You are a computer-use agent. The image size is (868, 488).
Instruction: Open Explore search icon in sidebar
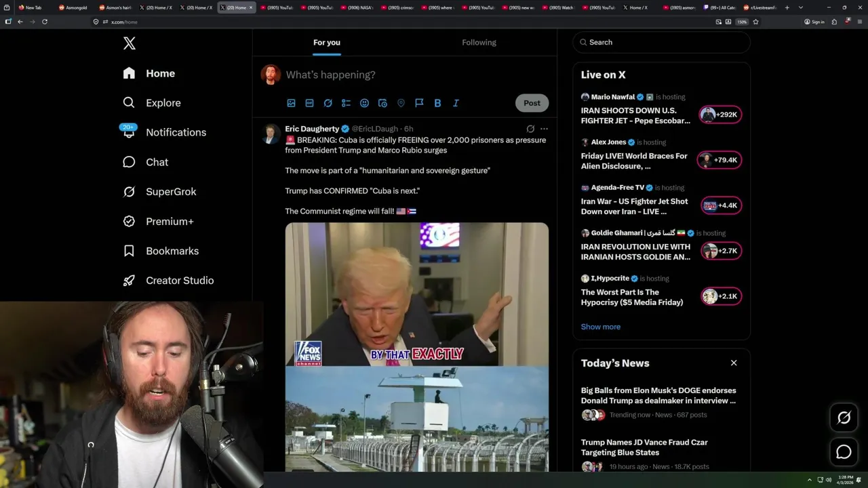tap(129, 102)
